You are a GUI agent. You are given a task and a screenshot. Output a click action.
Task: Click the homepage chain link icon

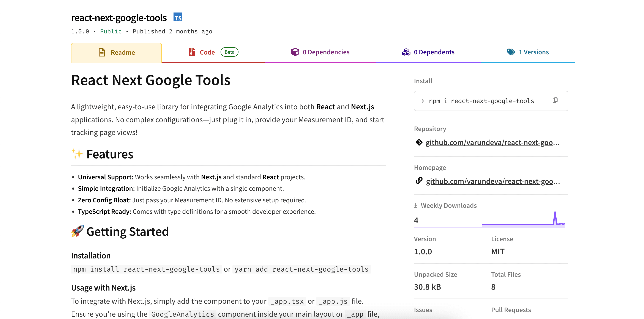[x=419, y=180]
